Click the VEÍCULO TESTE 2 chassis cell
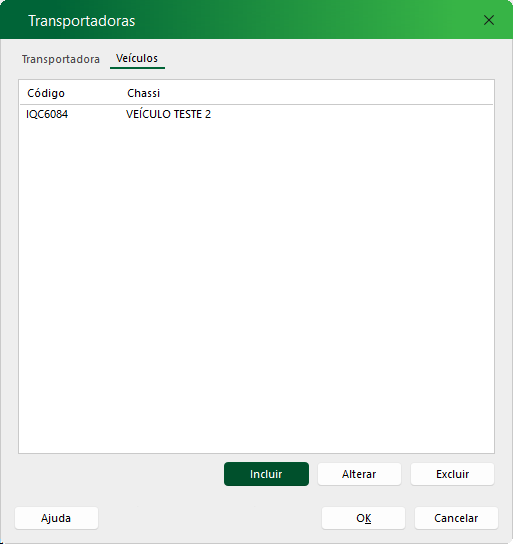This screenshot has height=544, width=513. (x=168, y=114)
